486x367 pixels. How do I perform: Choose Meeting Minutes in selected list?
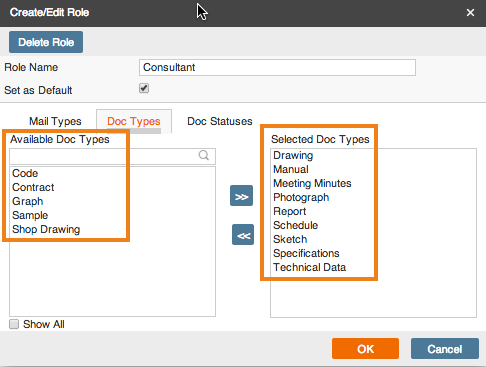[312, 183]
